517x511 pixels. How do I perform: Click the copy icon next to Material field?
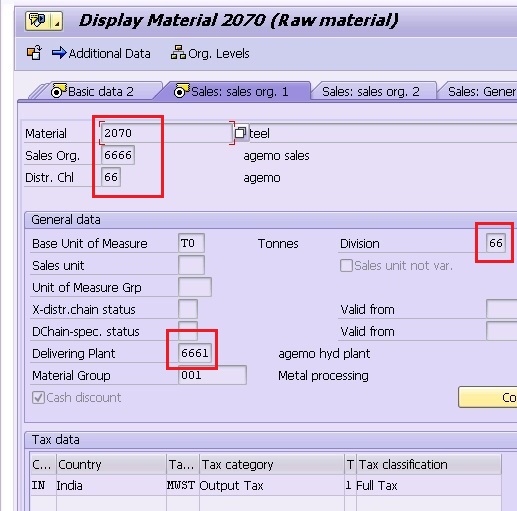pos(240,133)
